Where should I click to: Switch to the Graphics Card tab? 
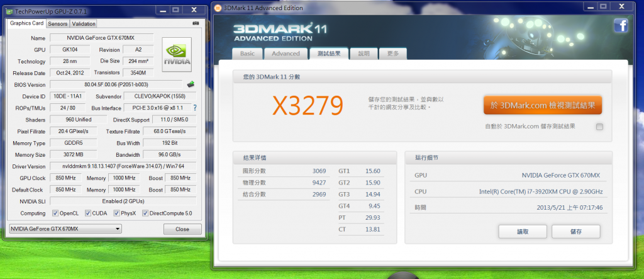[26, 23]
